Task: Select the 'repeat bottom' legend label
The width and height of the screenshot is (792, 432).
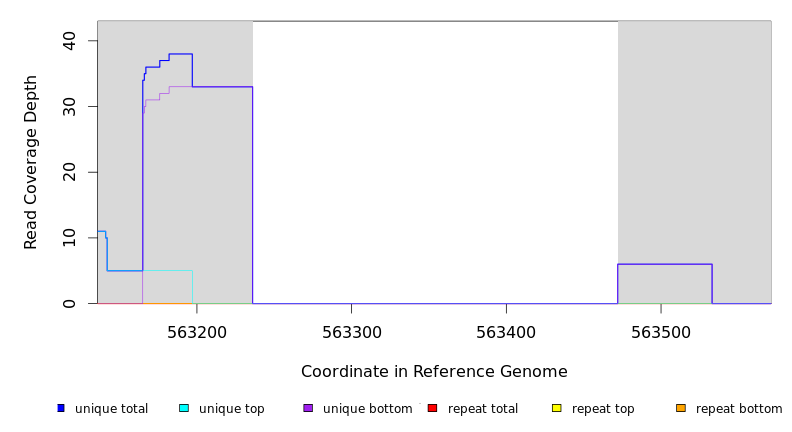Action: tap(739, 409)
